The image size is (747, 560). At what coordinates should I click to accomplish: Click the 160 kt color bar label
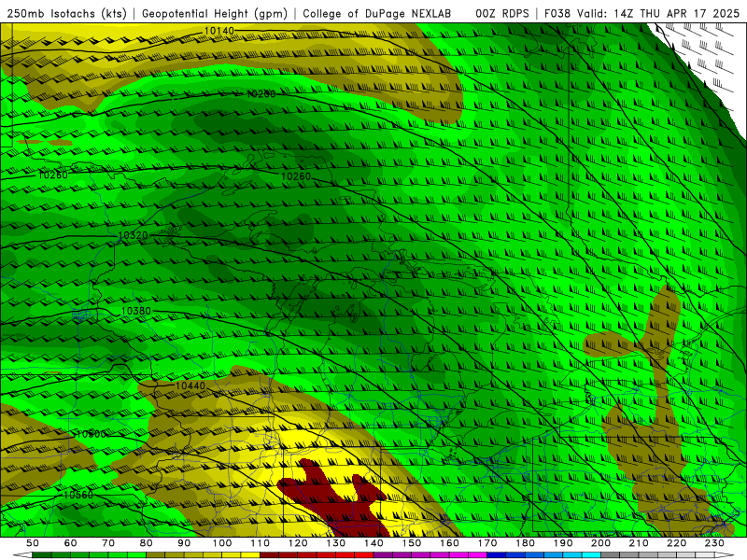tap(450, 543)
